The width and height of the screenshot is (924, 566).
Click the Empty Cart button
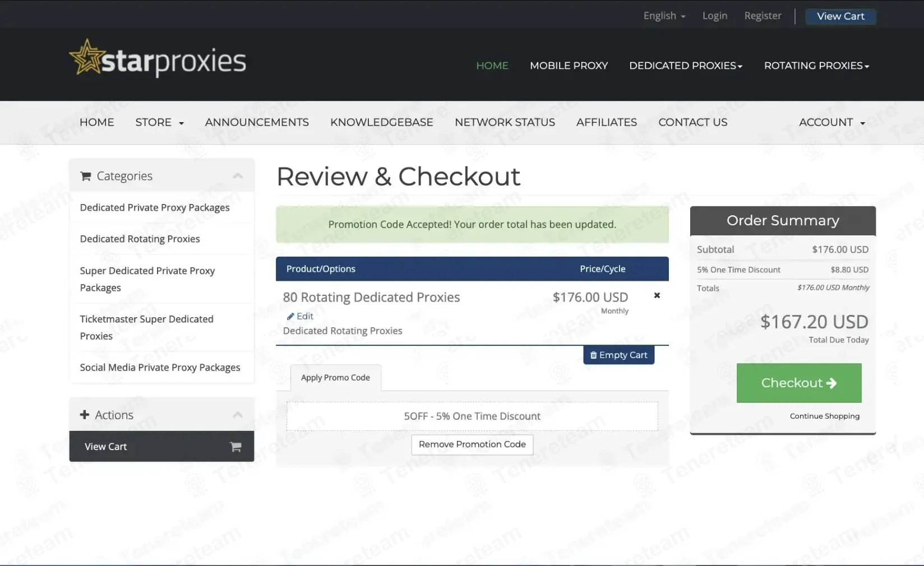click(x=618, y=355)
